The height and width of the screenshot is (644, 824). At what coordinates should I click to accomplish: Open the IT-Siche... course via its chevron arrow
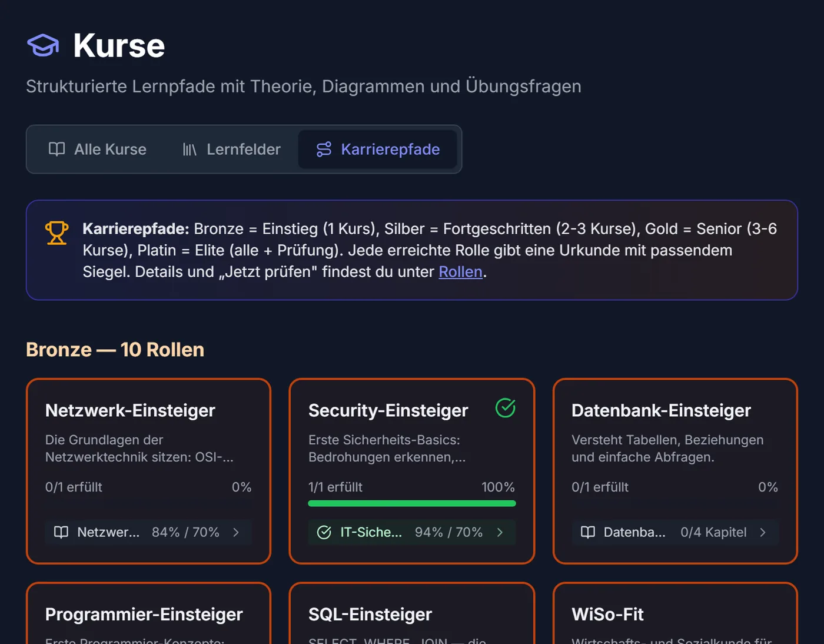coord(500,532)
